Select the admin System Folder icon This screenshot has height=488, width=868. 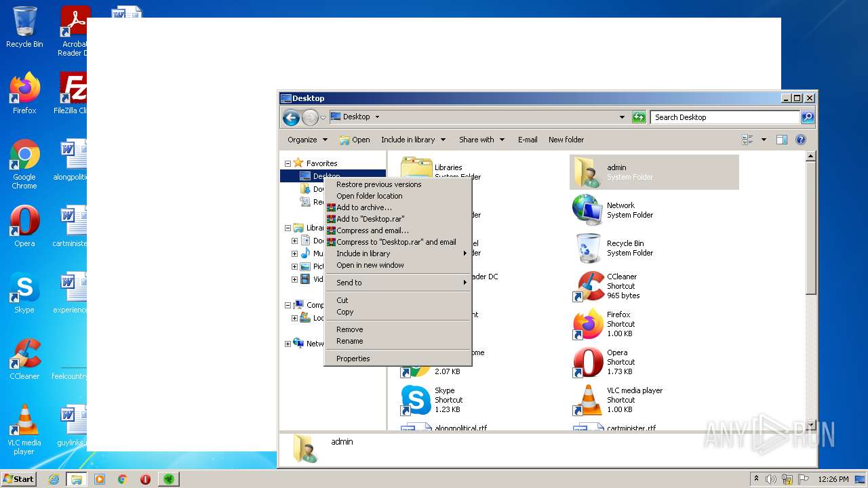pyautogui.click(x=587, y=172)
